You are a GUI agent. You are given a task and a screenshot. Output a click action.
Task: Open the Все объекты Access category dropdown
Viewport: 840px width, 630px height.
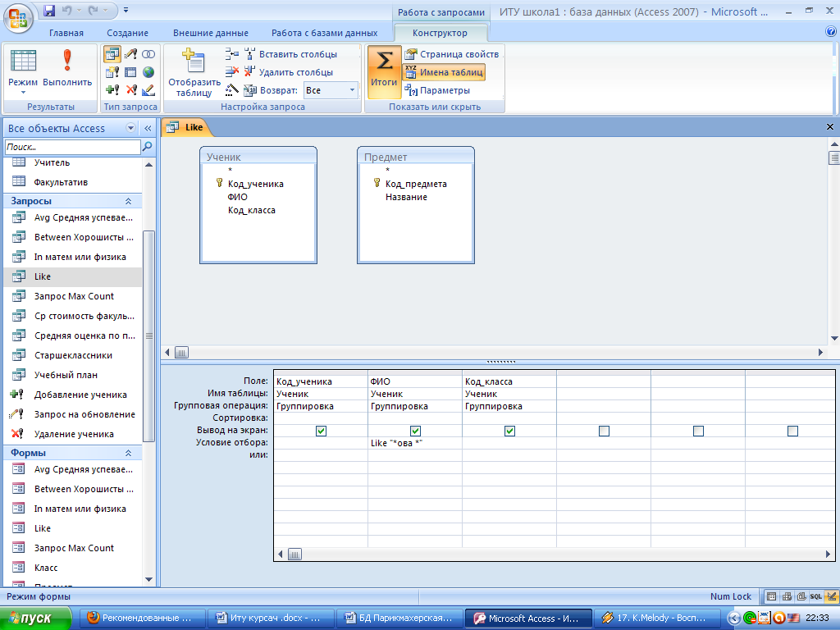pyautogui.click(x=130, y=128)
